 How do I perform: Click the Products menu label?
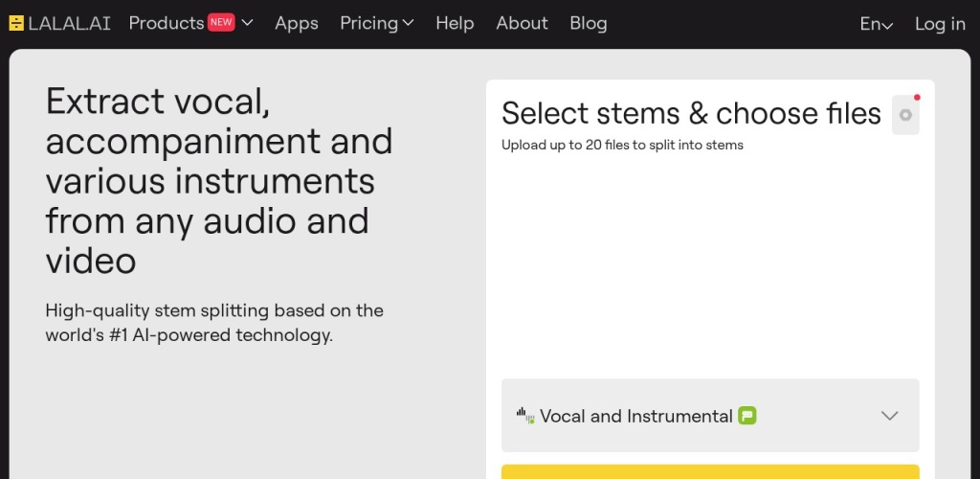coord(167,23)
